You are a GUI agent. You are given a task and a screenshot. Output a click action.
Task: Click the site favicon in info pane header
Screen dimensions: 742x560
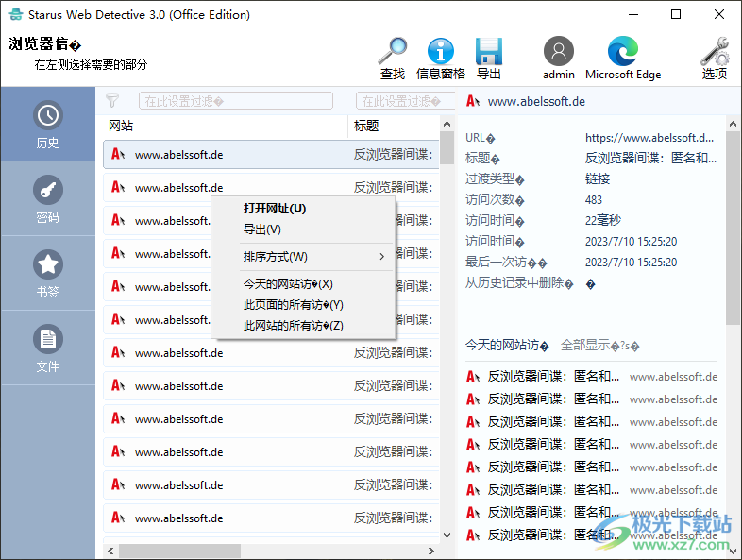coord(473,101)
